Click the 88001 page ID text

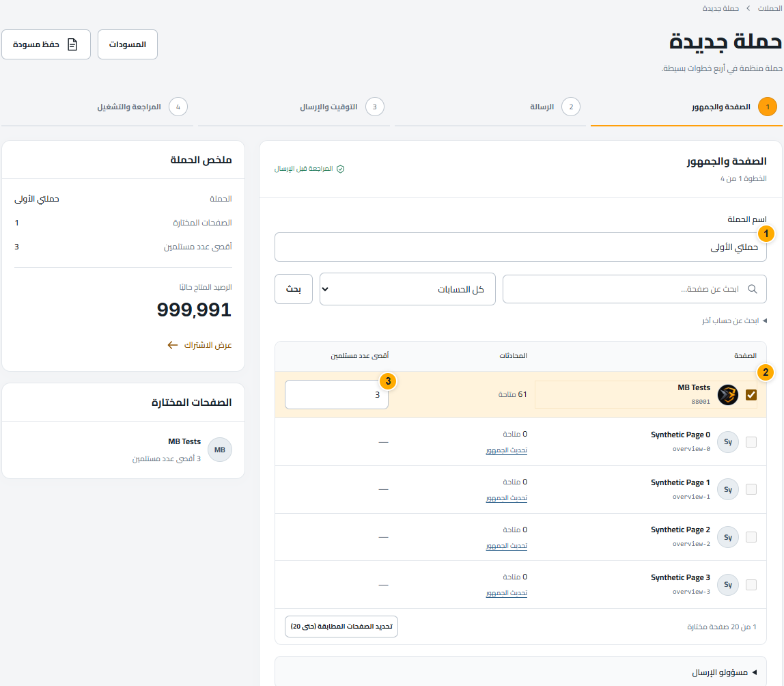coord(701,401)
